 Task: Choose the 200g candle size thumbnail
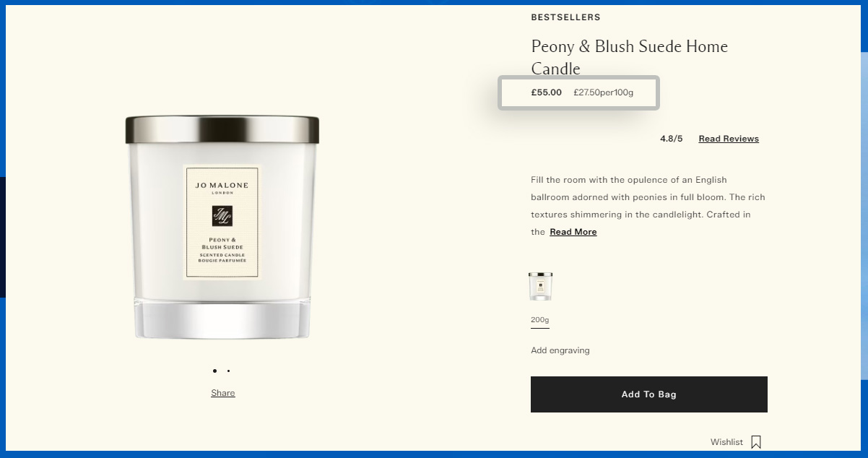(540, 286)
